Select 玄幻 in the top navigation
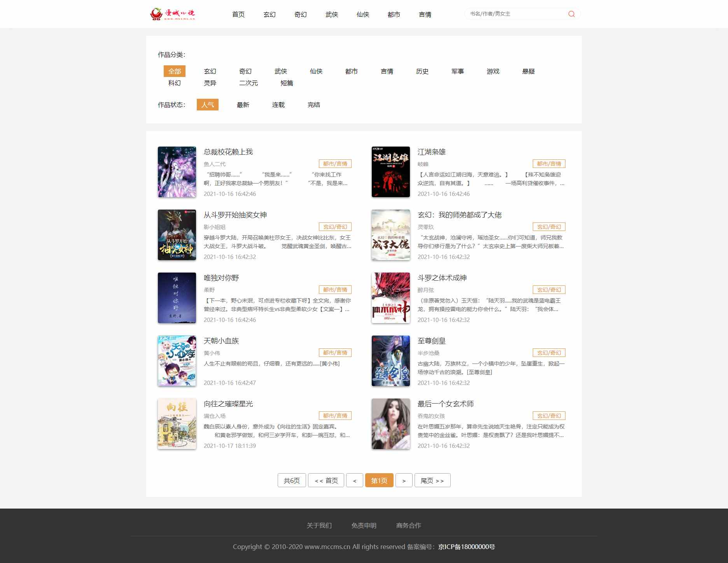This screenshot has height=563, width=728. [x=269, y=14]
